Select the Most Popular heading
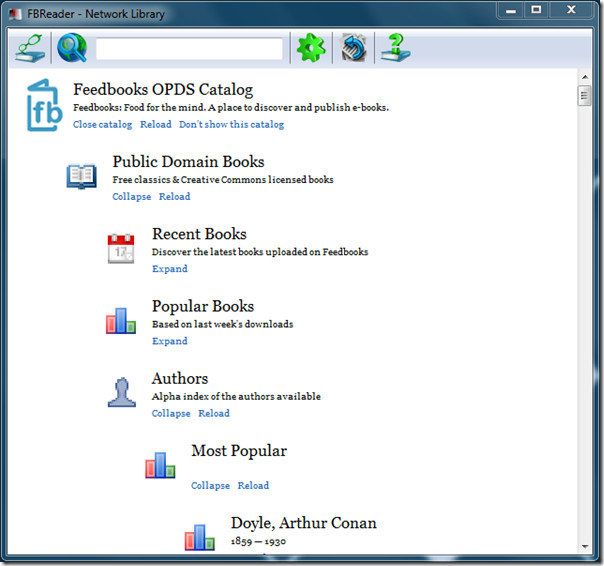This screenshot has width=604, height=566. point(239,451)
